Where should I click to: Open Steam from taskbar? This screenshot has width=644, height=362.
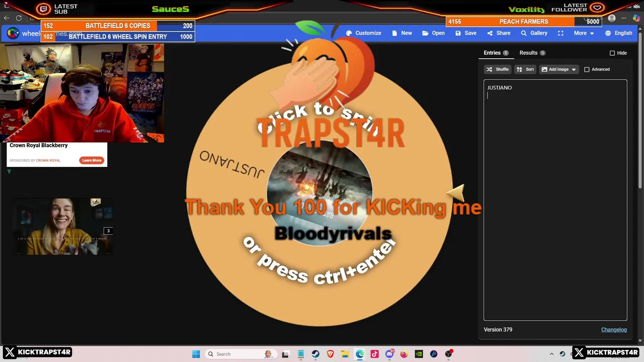pos(315,354)
